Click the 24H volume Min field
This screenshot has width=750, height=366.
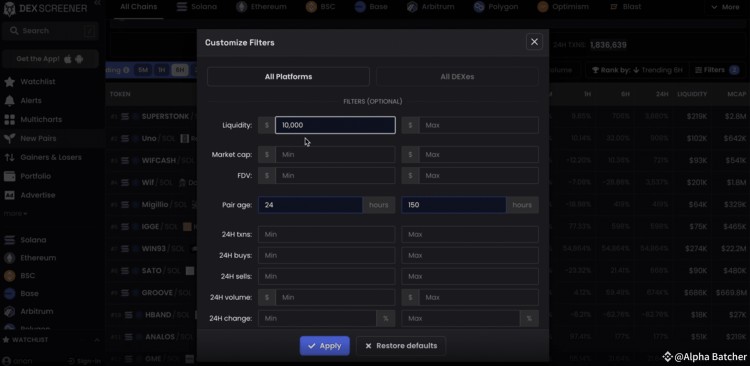(x=335, y=298)
